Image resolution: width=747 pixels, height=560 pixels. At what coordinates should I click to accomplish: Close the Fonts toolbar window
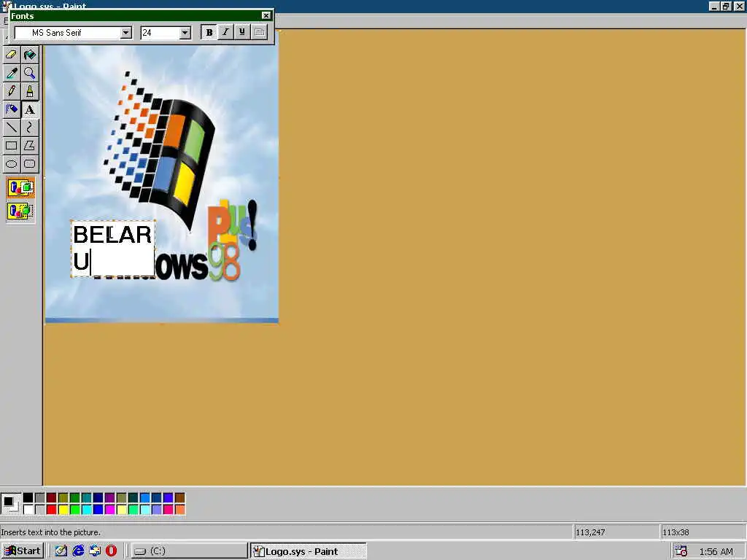tap(266, 16)
